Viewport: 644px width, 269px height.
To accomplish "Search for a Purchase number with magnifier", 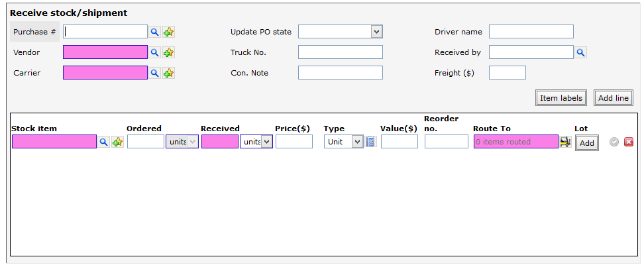I will click(x=154, y=32).
